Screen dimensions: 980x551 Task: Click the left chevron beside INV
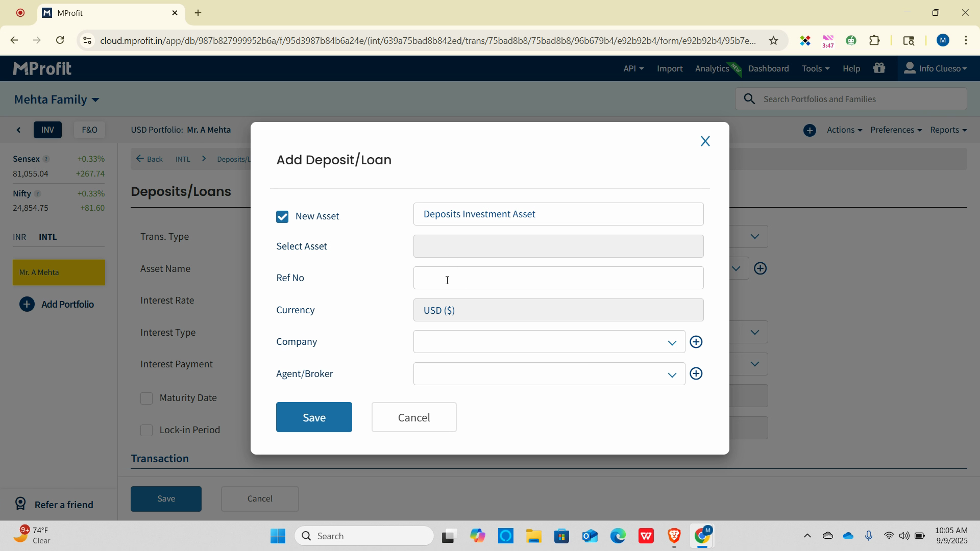pyautogui.click(x=19, y=130)
